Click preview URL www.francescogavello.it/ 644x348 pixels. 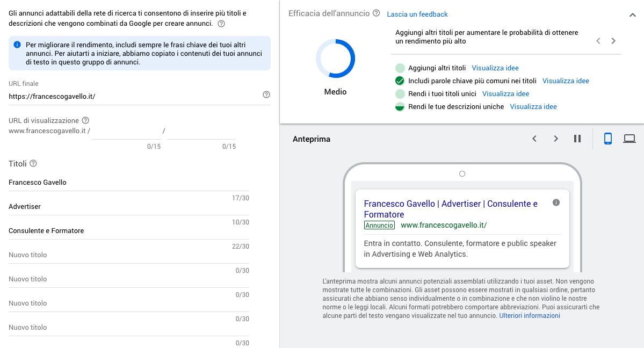pyautogui.click(x=444, y=225)
